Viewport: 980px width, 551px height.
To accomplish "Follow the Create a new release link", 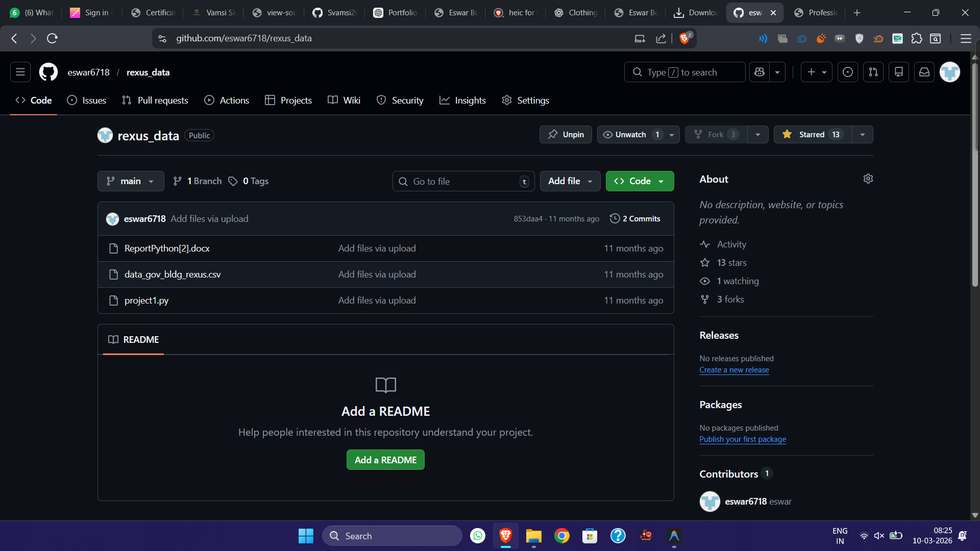I will (x=734, y=370).
